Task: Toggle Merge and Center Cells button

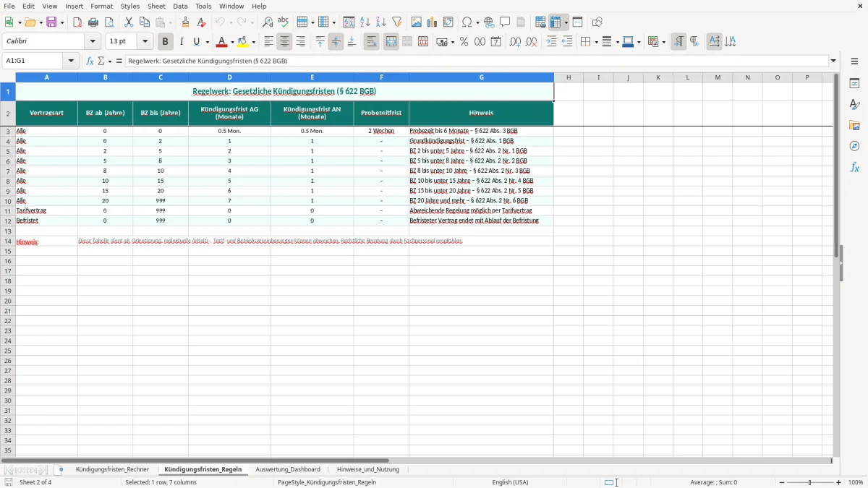Action: click(x=391, y=42)
